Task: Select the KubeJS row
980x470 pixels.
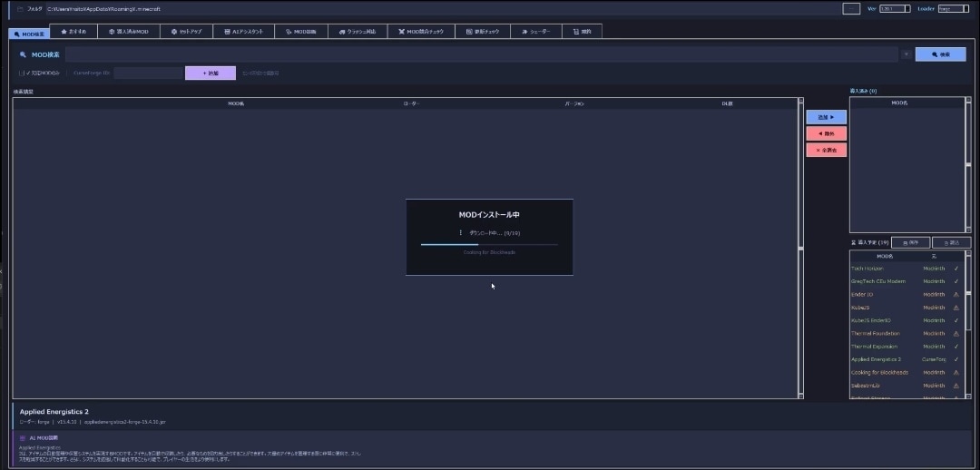Action: pyautogui.click(x=906, y=308)
